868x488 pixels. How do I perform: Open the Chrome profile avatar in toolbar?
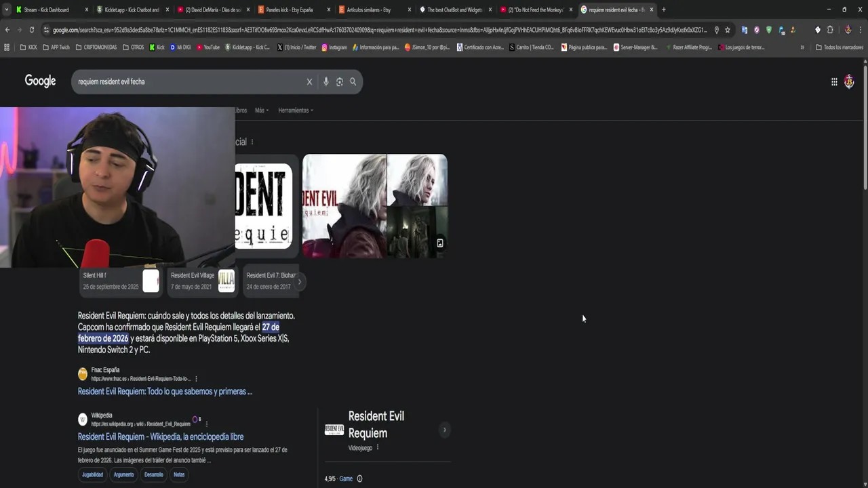(848, 30)
